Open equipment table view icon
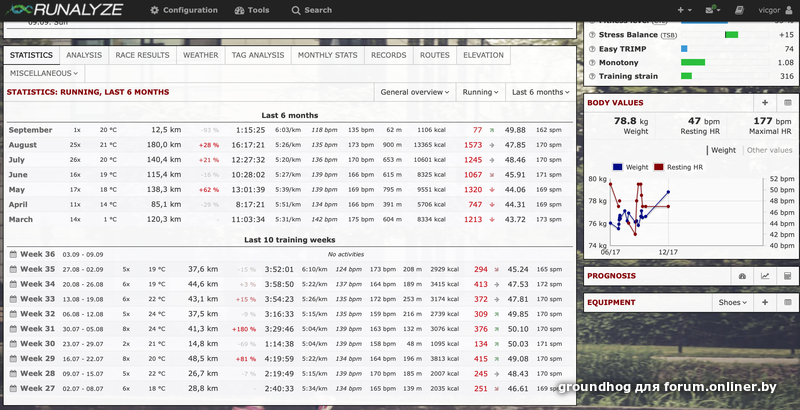 click(787, 302)
